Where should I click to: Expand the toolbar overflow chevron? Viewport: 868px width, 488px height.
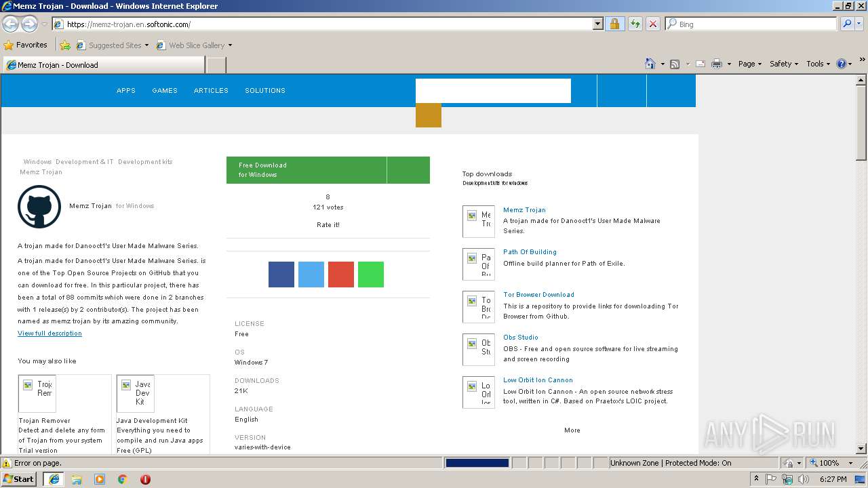click(x=863, y=60)
